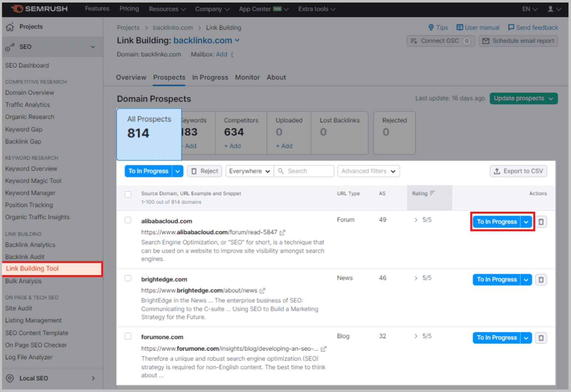Open the Company dropdown menu
Image resolution: width=571 pixels, height=392 pixels.
click(x=212, y=9)
